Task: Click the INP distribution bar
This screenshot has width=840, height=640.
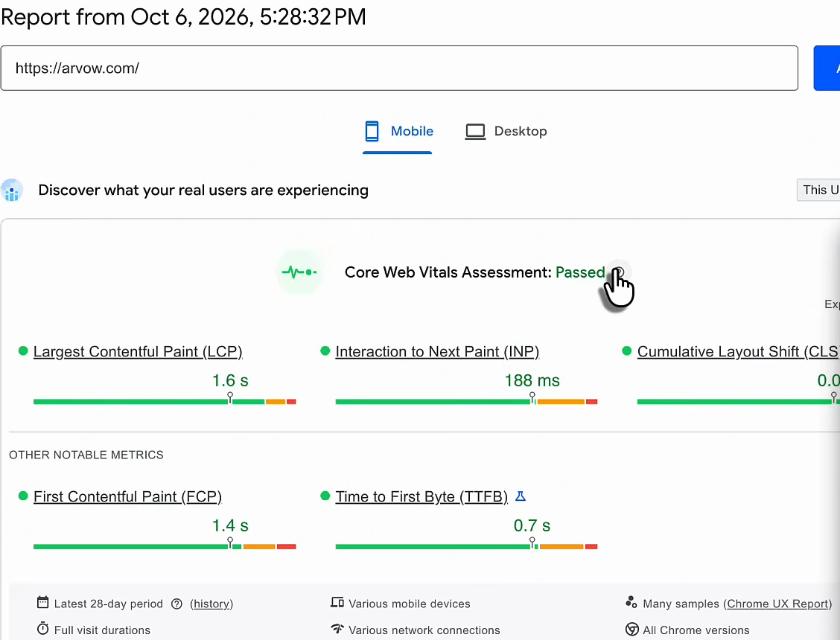Action: click(x=466, y=402)
